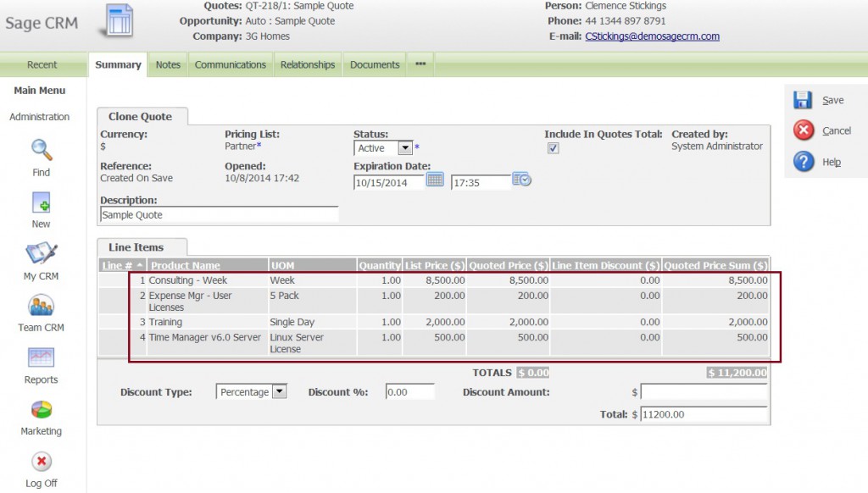The image size is (868, 493).
Task: Toggle Include In Quotes Total checkbox
Action: pos(553,147)
